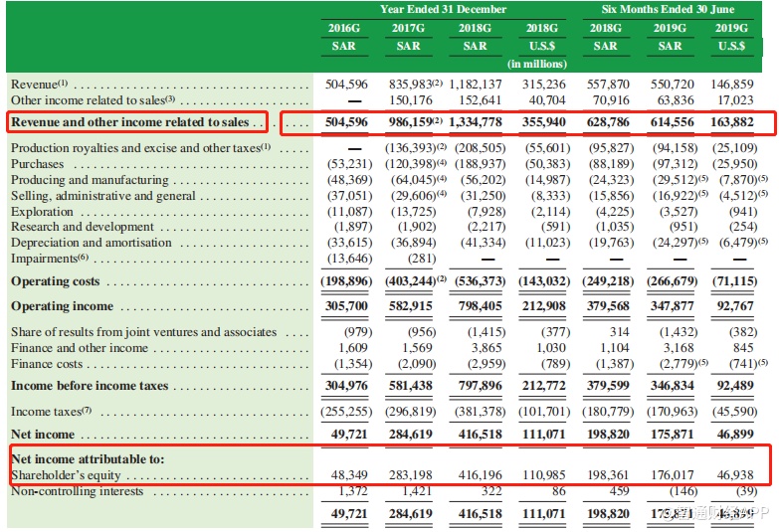The height and width of the screenshot is (532, 779).
Task: Click the 'Selling, administrative and general' label
Action: 103,196
